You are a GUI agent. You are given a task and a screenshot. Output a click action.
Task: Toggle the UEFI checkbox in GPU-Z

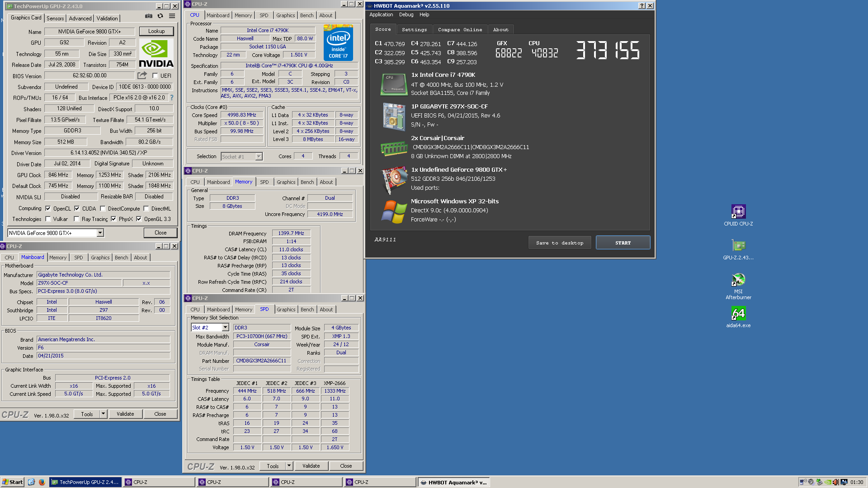(155, 75)
